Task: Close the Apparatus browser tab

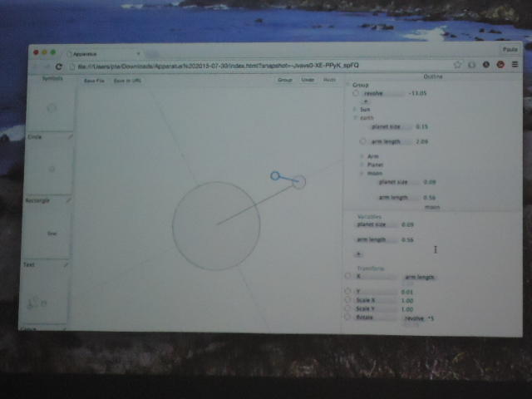Action: pyautogui.click(x=138, y=53)
